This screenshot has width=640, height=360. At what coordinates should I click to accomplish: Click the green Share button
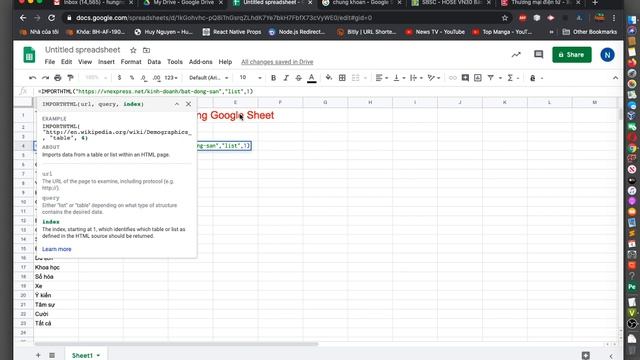(571, 55)
